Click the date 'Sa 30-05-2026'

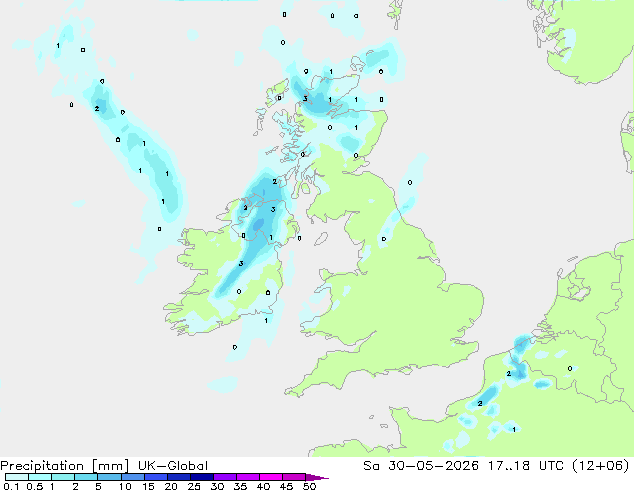[421, 466]
